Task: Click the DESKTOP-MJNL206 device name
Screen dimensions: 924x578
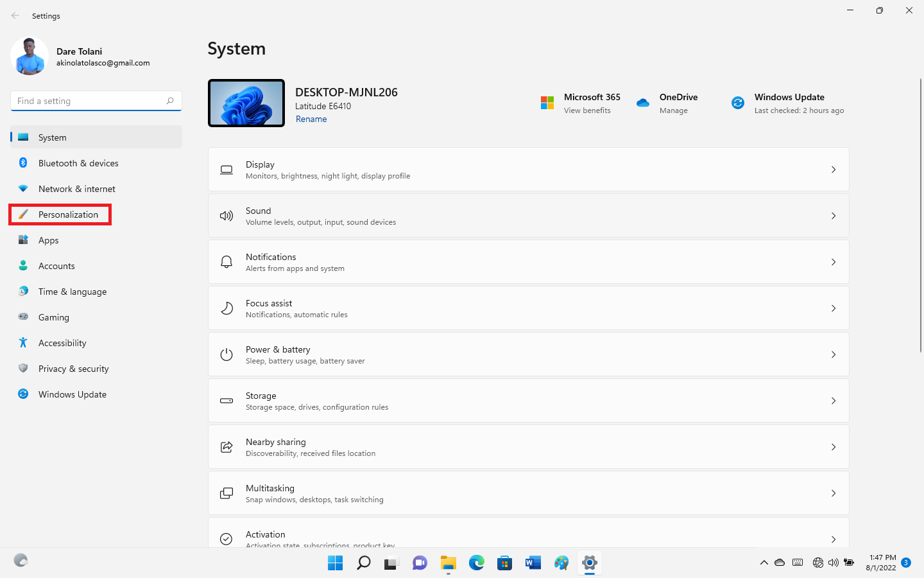Action: click(x=346, y=92)
